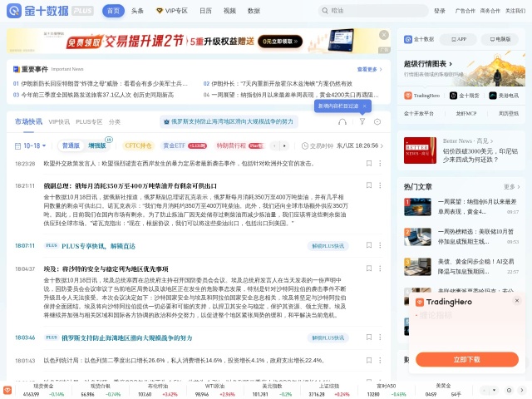Open the 金十期货 sidebar link
This screenshot has height=399, width=532.
coord(464,96)
